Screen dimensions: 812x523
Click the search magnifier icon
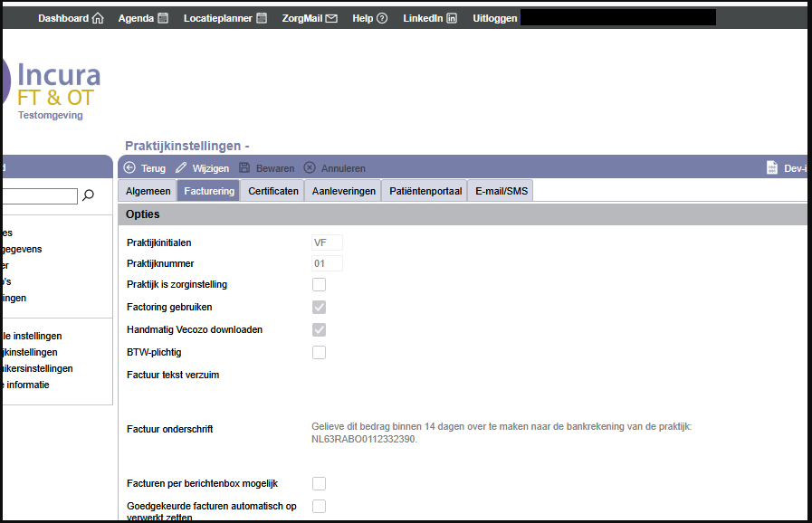[x=89, y=195]
